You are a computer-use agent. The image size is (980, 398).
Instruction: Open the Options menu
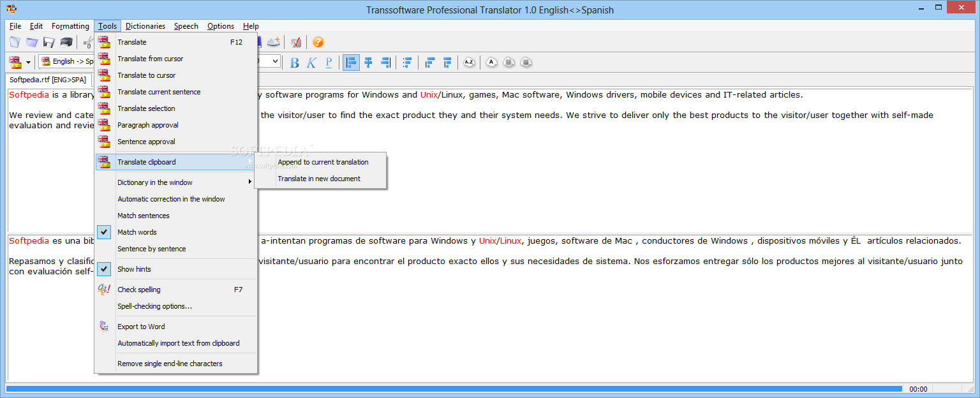click(221, 26)
